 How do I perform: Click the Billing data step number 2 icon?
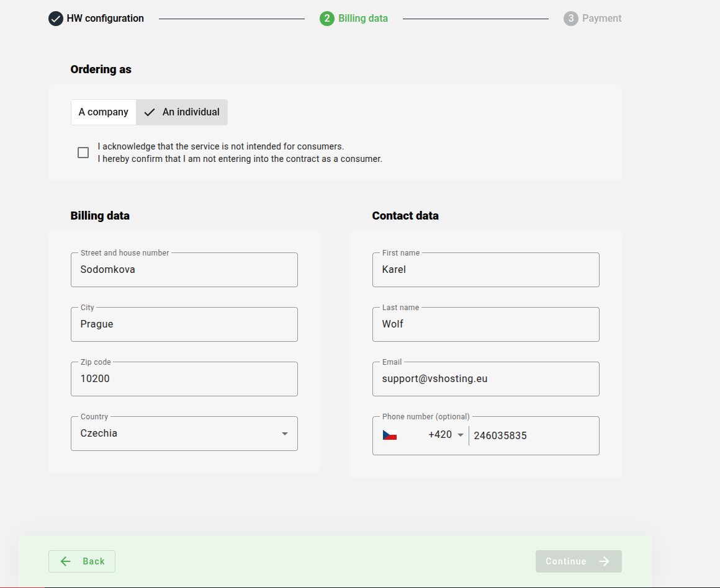coord(327,19)
